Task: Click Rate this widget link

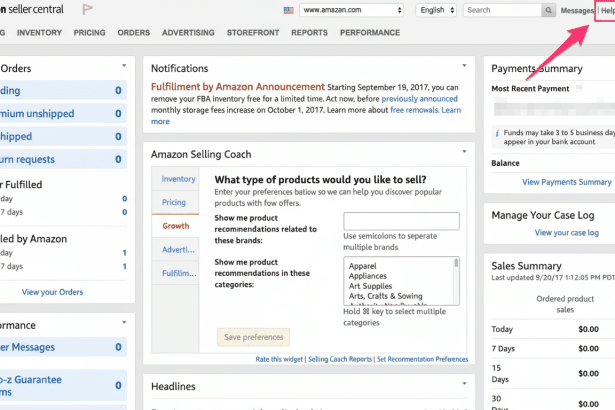Action: pyautogui.click(x=279, y=359)
